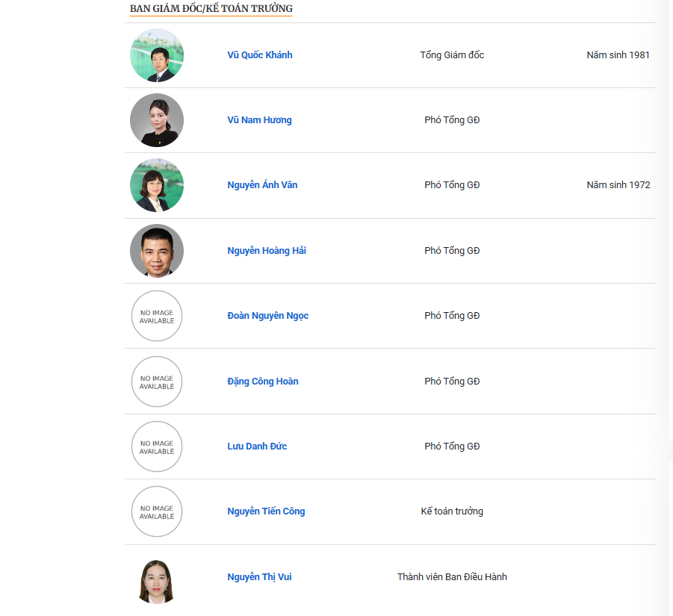This screenshot has width=673, height=616.
Task: Open Nguyễn Thị Vui's profile link
Action: tap(258, 576)
